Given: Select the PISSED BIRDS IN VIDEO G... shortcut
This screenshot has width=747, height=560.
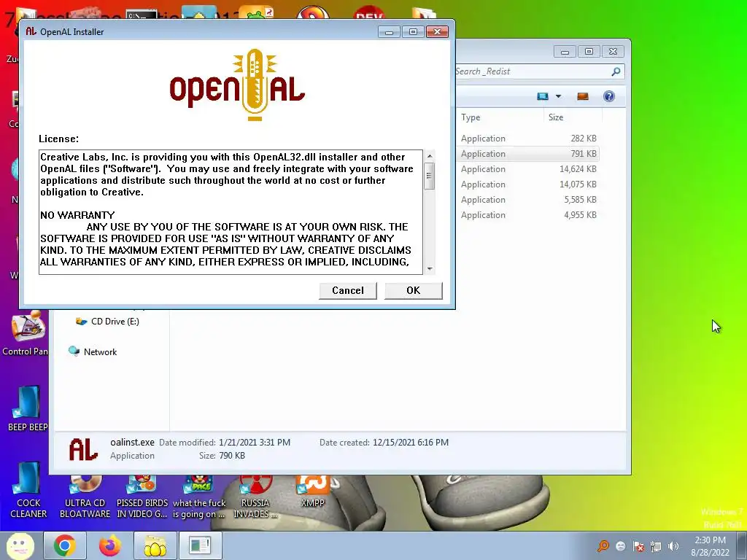Looking at the screenshot, I should pyautogui.click(x=142, y=497).
